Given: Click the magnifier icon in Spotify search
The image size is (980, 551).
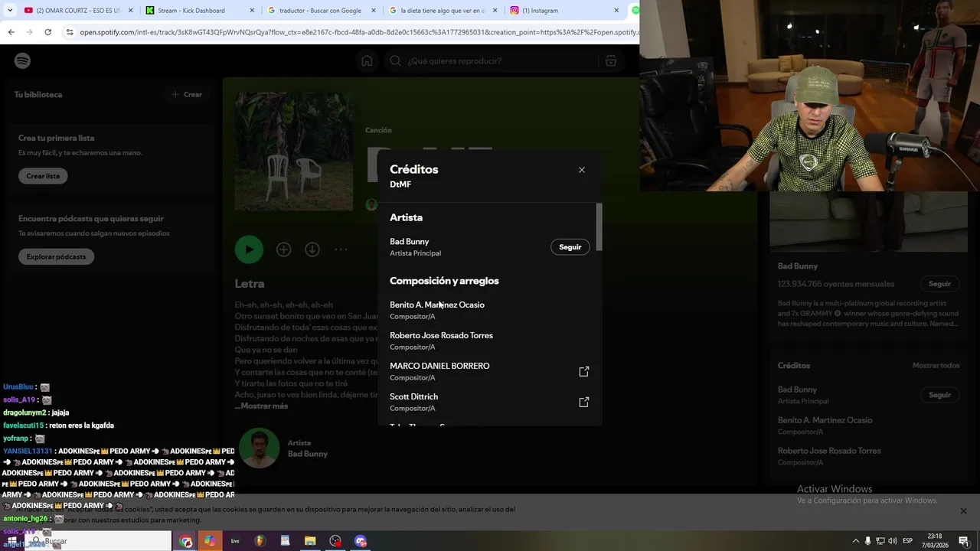Looking at the screenshot, I should [395, 60].
